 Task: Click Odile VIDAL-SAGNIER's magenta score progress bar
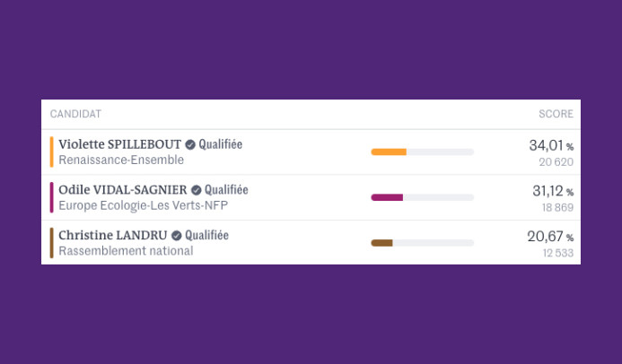pyautogui.click(x=422, y=197)
